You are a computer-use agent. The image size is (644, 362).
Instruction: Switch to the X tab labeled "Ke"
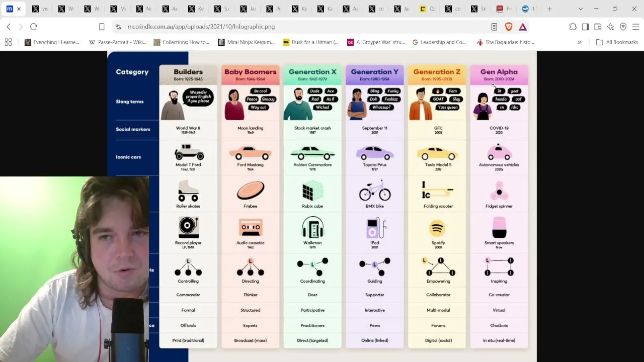click(x=195, y=9)
